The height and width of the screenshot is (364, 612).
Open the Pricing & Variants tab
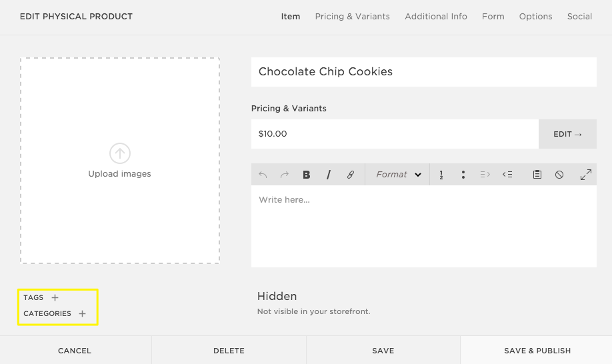[x=352, y=17]
